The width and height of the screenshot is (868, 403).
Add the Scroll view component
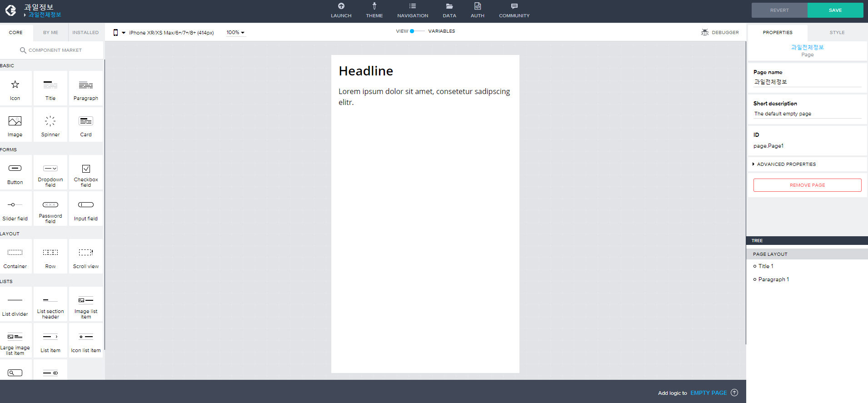(86, 257)
